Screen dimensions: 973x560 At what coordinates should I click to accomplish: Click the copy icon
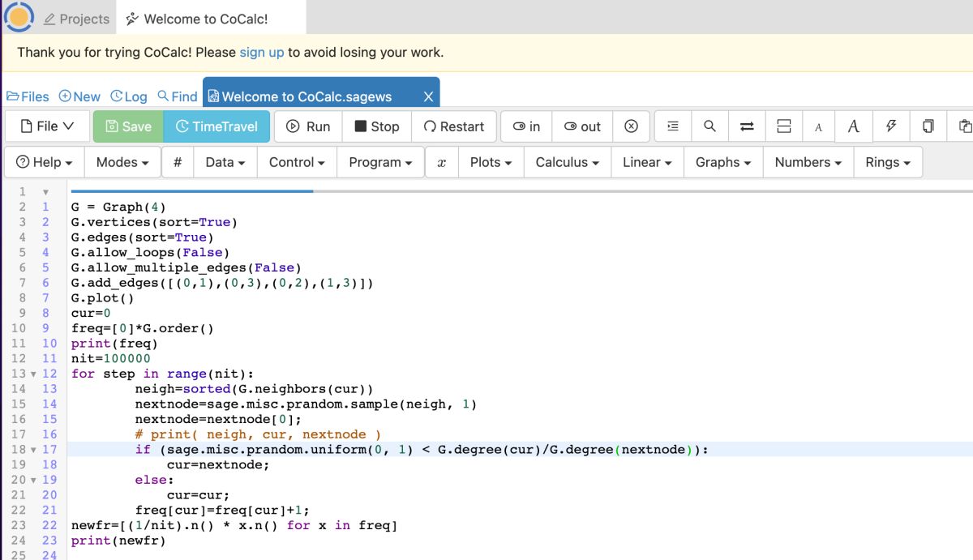928,126
